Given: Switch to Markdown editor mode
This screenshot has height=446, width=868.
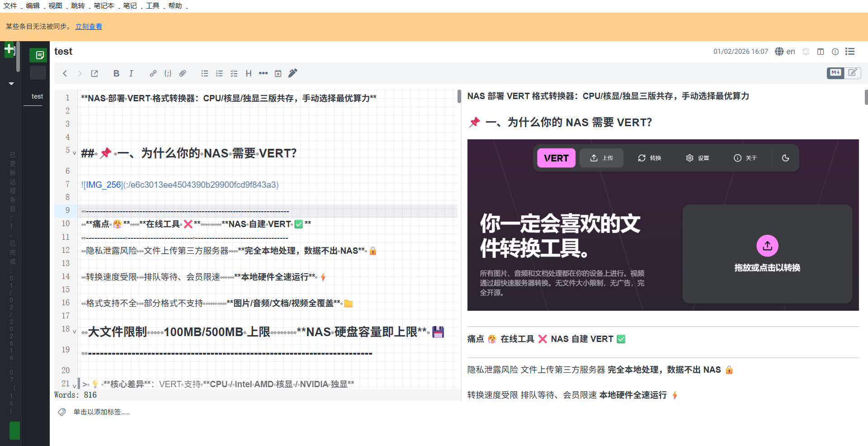Looking at the screenshot, I should coord(835,73).
